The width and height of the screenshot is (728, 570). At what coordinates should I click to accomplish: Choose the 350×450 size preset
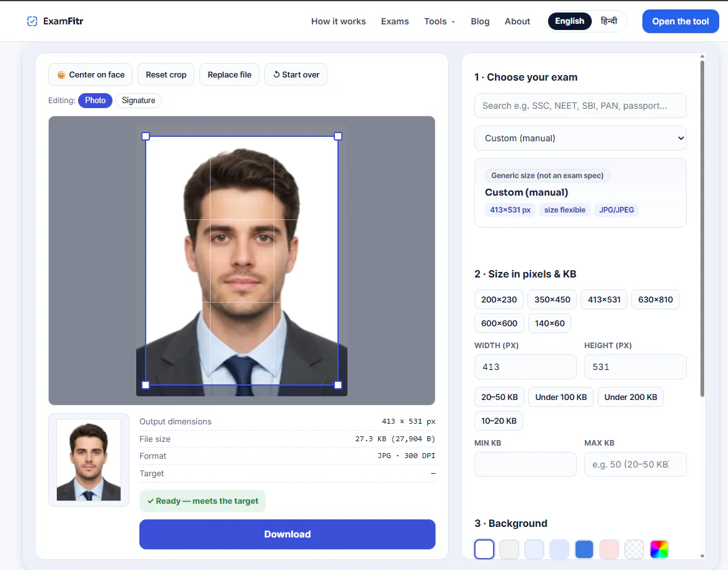pyautogui.click(x=552, y=299)
